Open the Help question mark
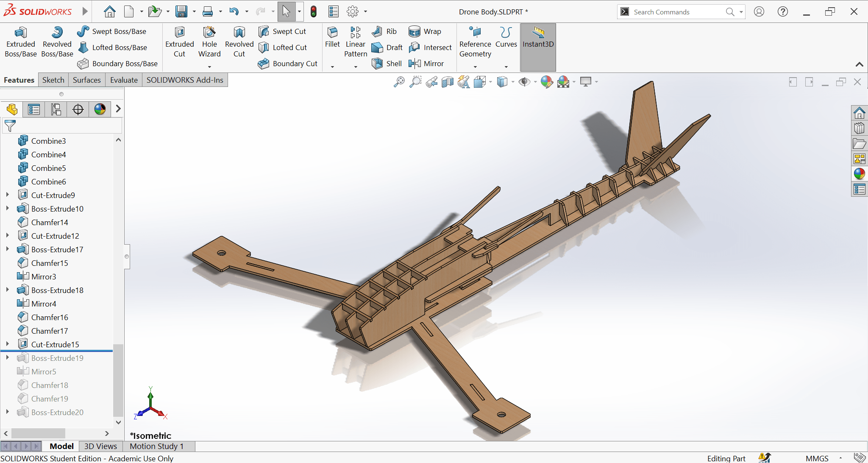868x463 pixels. click(x=783, y=11)
